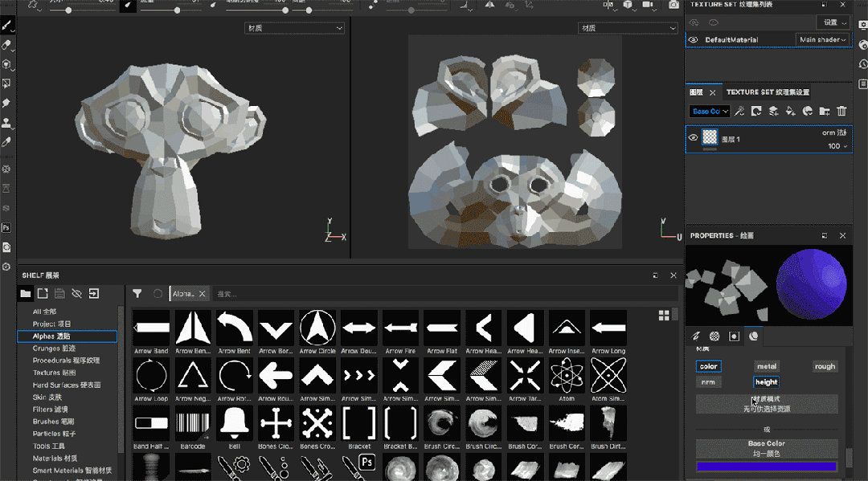Select the Smudge tool

click(6, 103)
